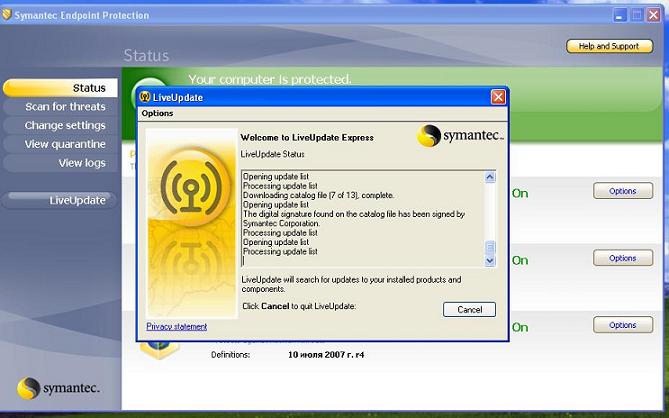Image resolution: width=669 pixels, height=418 pixels.
Task: Click Options for the first protection row
Action: 623,191
